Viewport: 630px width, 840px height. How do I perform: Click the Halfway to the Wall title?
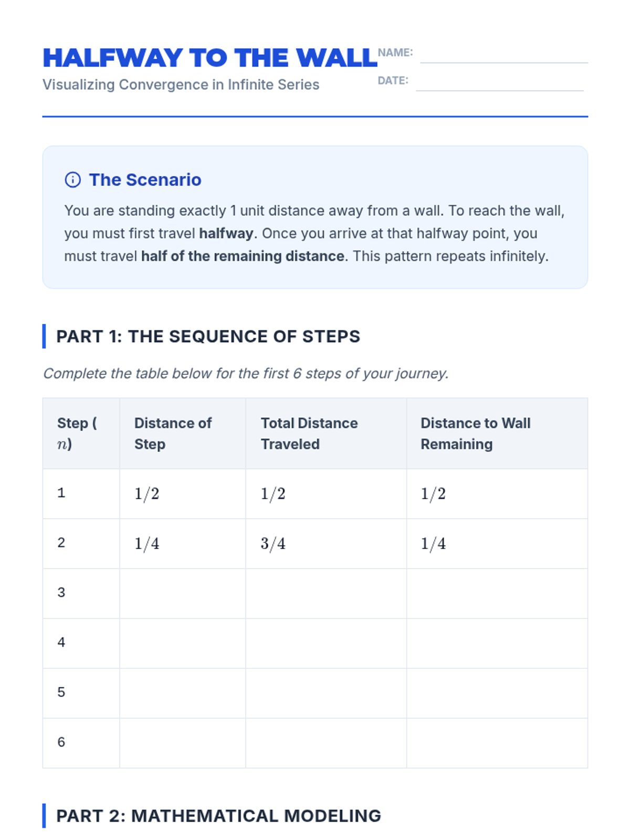coord(209,58)
